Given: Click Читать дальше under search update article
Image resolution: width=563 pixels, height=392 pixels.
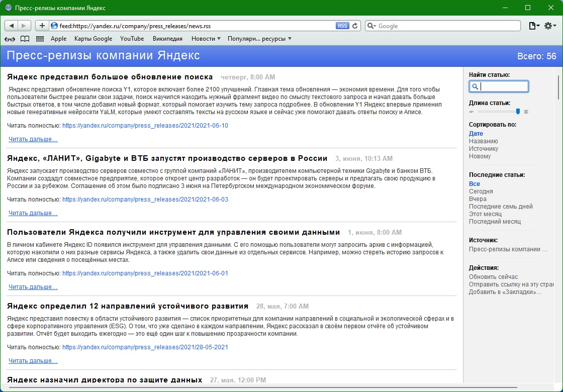Looking at the screenshot, I should [33, 139].
